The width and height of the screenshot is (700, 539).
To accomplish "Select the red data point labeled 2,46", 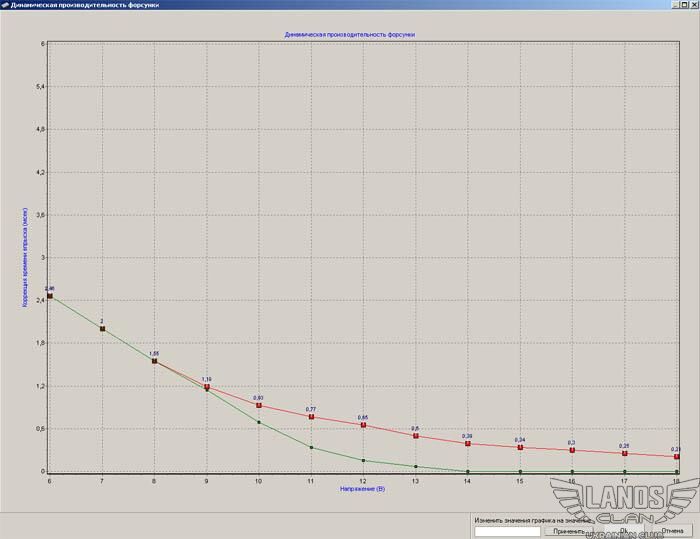I will (x=50, y=296).
